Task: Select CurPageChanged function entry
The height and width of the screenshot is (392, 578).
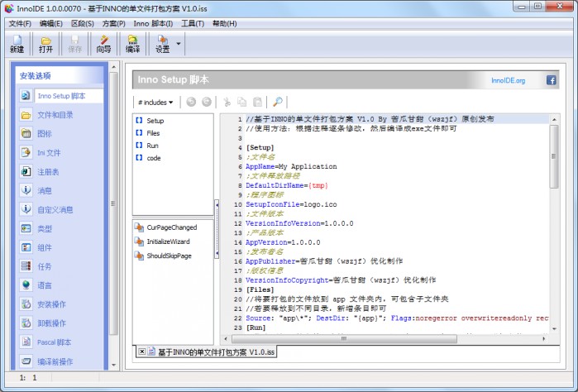Action: (x=166, y=227)
